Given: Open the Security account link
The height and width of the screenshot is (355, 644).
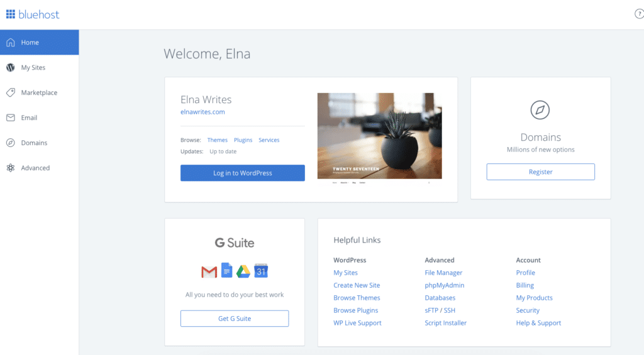Looking at the screenshot, I should point(528,310).
